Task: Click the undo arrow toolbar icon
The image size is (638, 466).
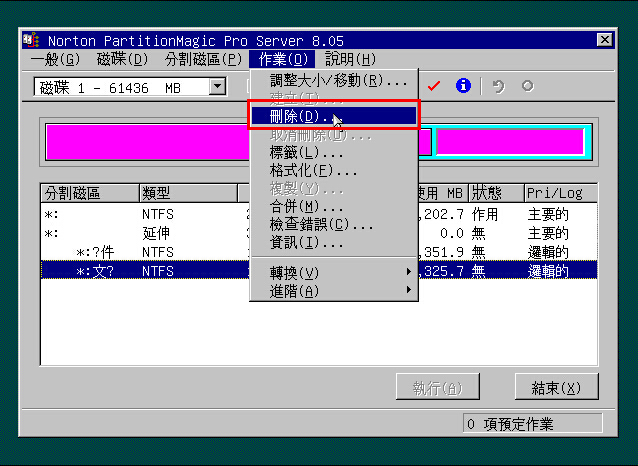Action: [x=498, y=86]
